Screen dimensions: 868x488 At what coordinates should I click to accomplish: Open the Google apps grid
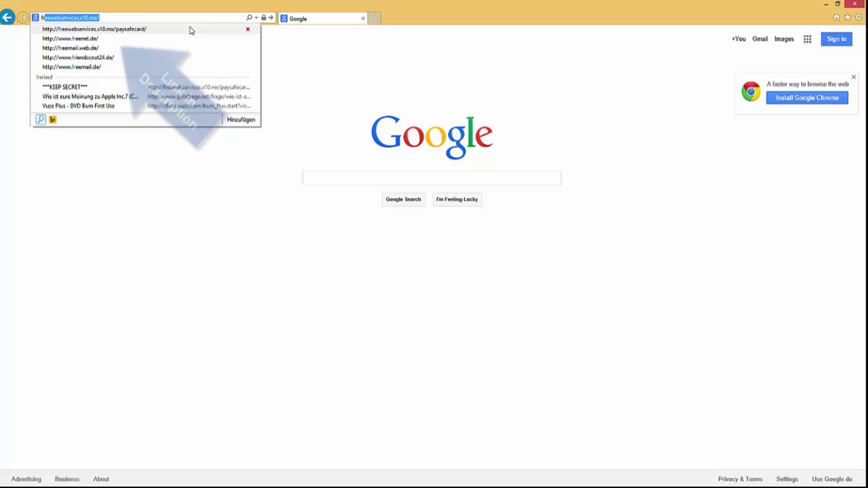pos(807,39)
